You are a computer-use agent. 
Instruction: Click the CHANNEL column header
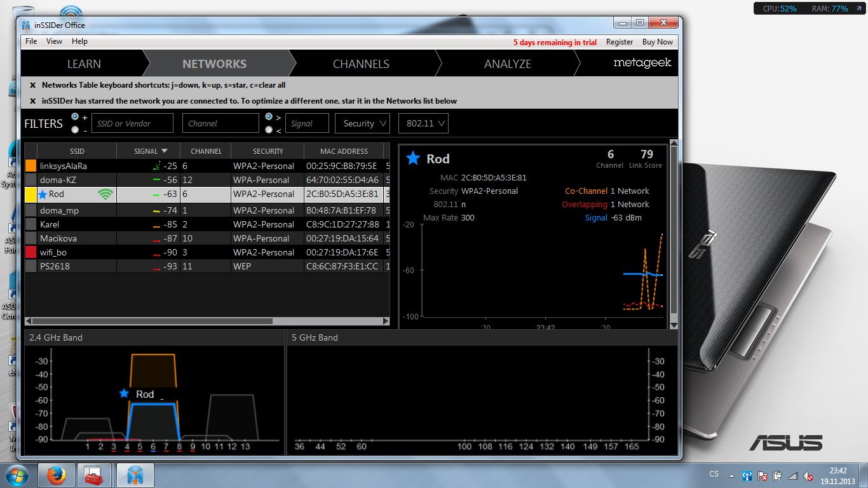[x=206, y=151]
